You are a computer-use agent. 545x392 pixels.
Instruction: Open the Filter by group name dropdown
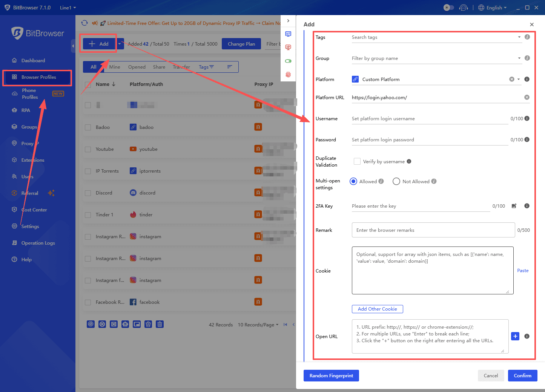point(436,58)
